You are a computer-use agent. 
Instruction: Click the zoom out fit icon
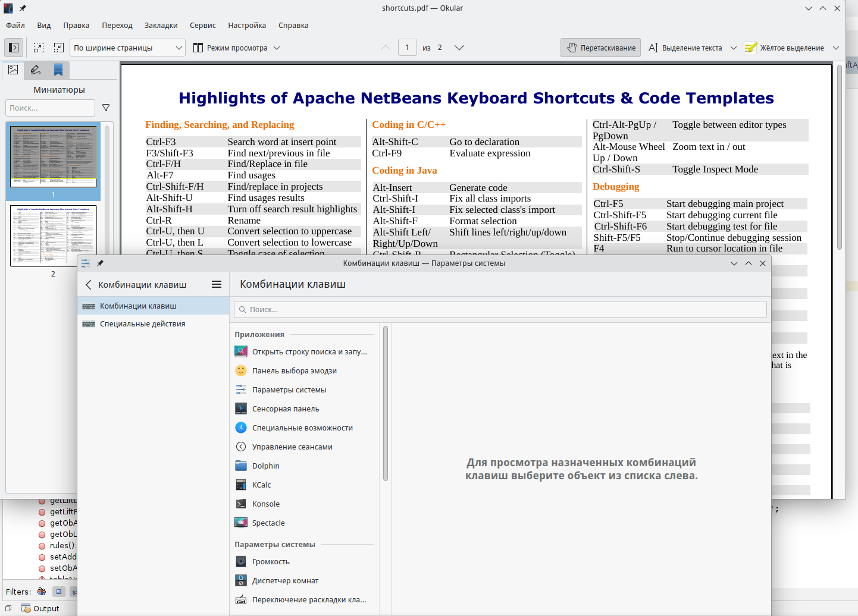[x=39, y=48]
